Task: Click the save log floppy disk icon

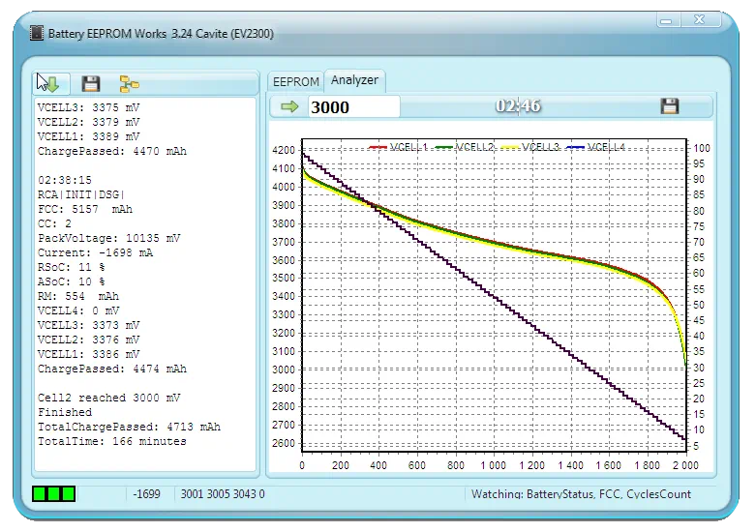Action: [x=90, y=84]
